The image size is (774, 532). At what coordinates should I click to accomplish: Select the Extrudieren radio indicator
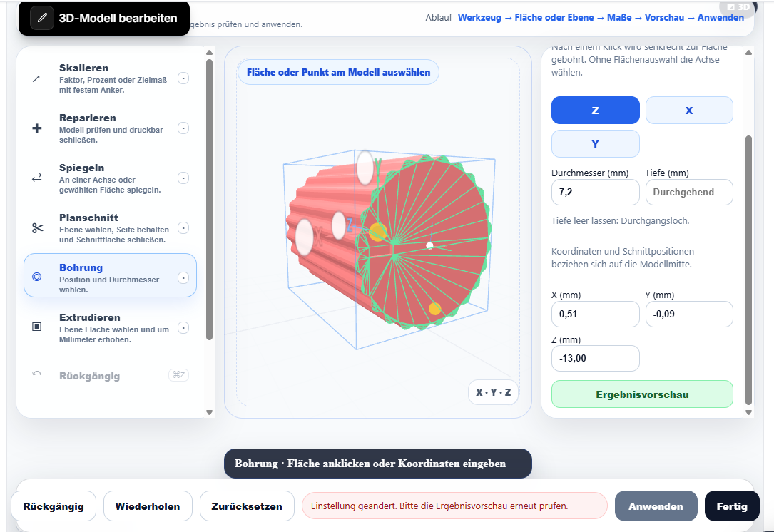coord(183,328)
